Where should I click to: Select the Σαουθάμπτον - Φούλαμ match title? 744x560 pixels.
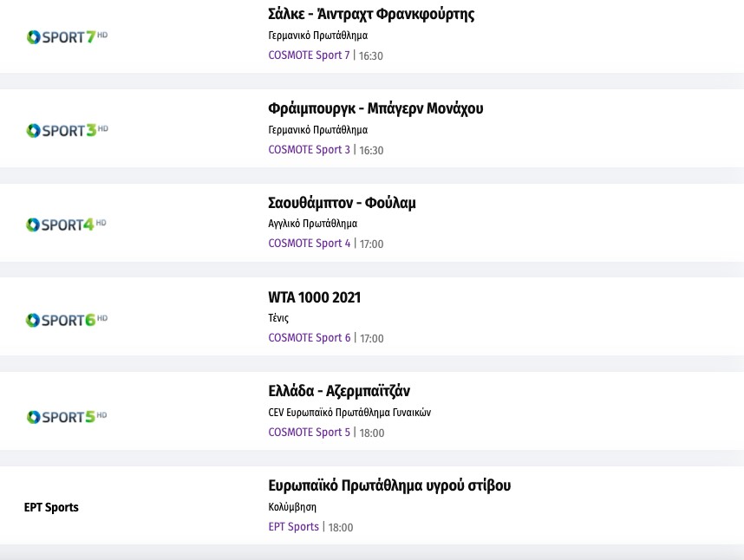point(342,203)
